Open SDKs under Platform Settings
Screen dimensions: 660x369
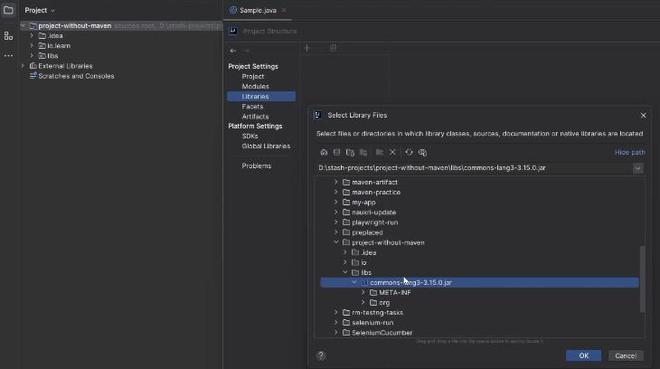click(250, 136)
